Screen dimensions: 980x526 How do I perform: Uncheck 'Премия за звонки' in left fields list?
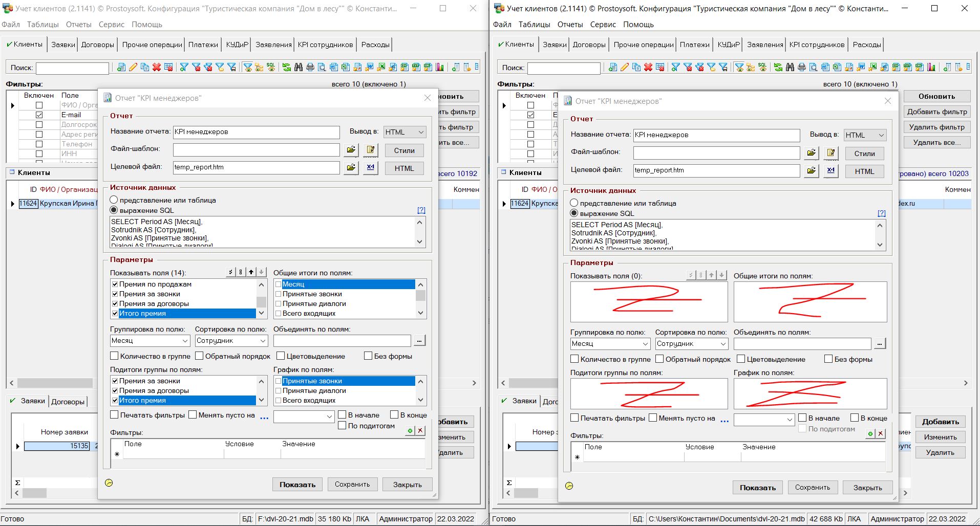pyautogui.click(x=115, y=294)
